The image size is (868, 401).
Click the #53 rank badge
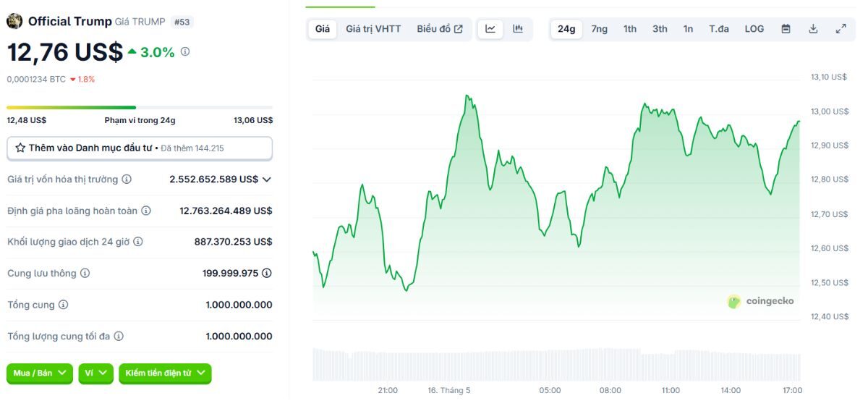coord(182,22)
